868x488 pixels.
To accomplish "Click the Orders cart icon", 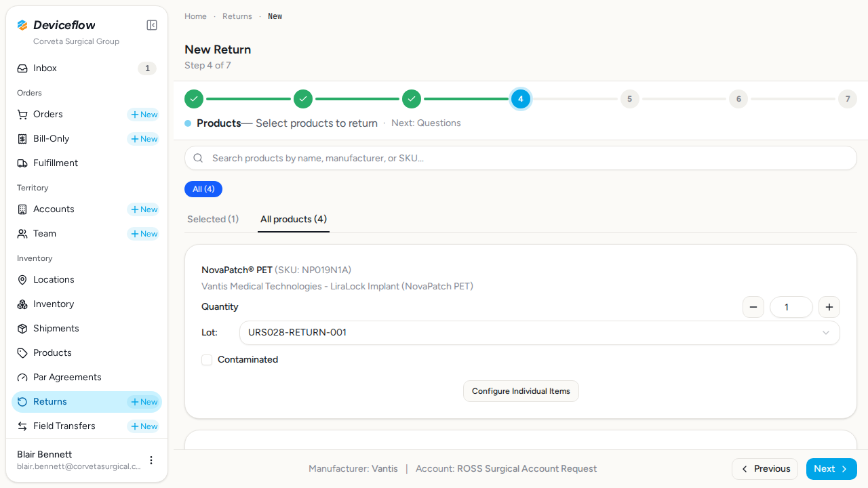I will pos(22,115).
